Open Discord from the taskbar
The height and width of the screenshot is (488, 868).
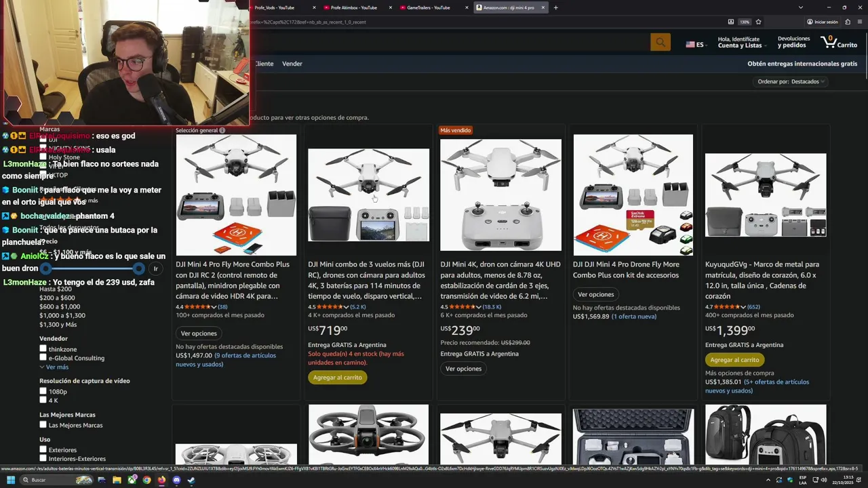coord(176,480)
